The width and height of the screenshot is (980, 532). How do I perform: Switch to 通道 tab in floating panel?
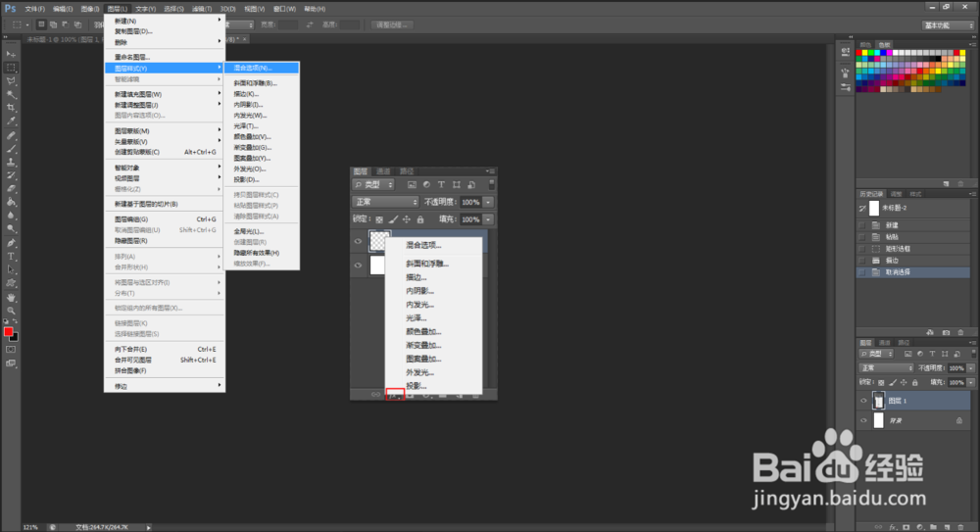tap(383, 171)
